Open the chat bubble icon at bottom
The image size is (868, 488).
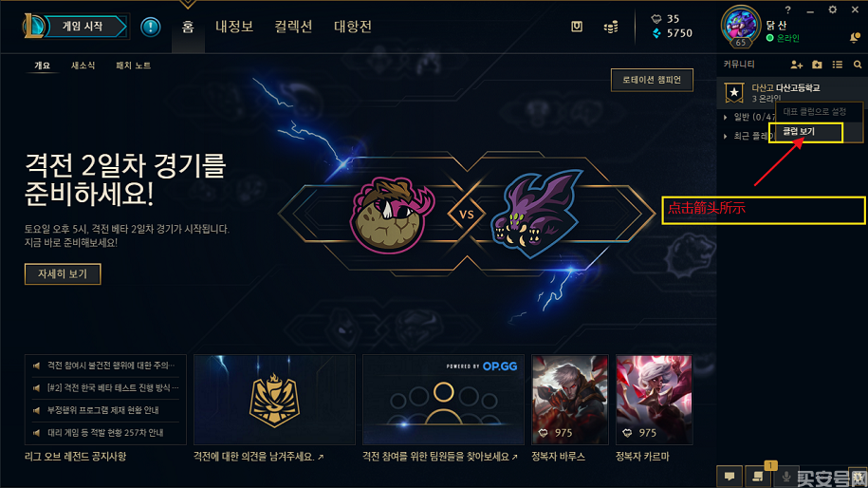pyautogui.click(x=729, y=477)
